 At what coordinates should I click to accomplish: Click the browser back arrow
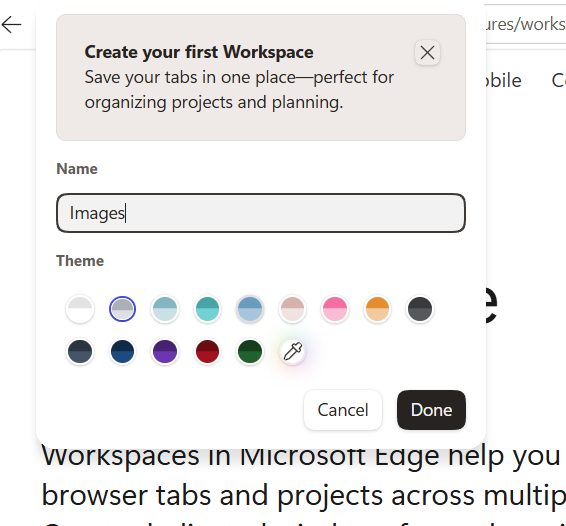click(x=12, y=25)
